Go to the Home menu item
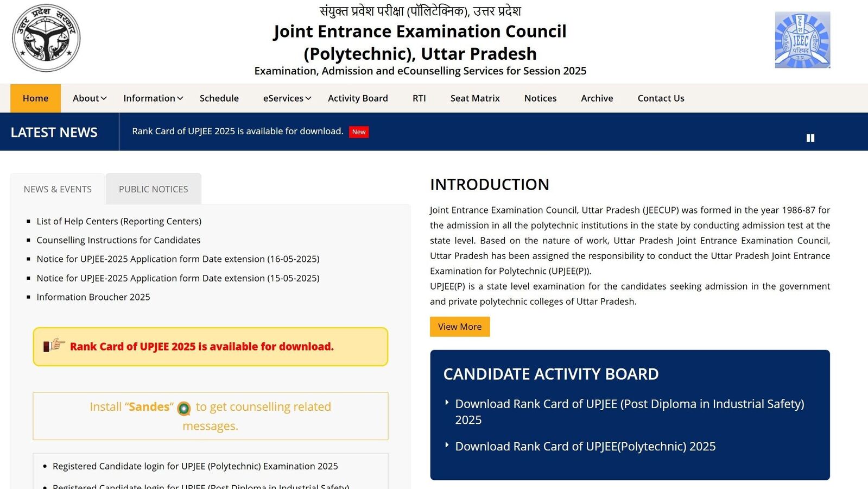Viewport: 868px width, 489px height. (35, 98)
